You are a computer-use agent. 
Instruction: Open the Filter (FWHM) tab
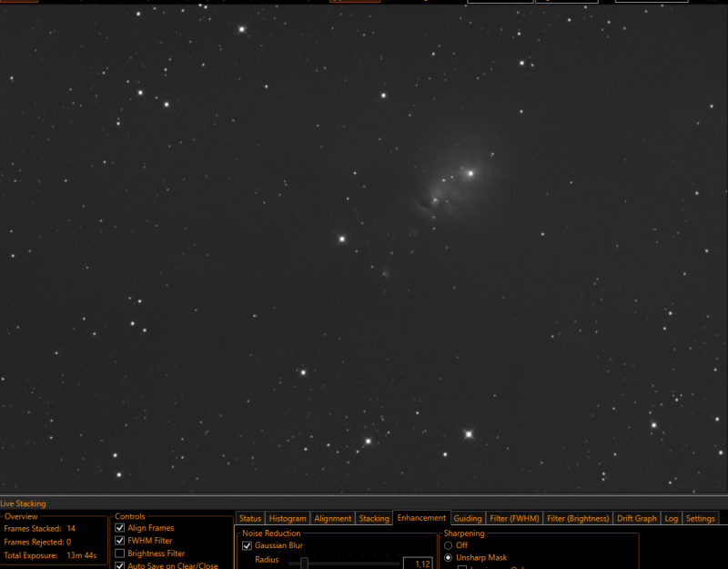click(x=514, y=518)
